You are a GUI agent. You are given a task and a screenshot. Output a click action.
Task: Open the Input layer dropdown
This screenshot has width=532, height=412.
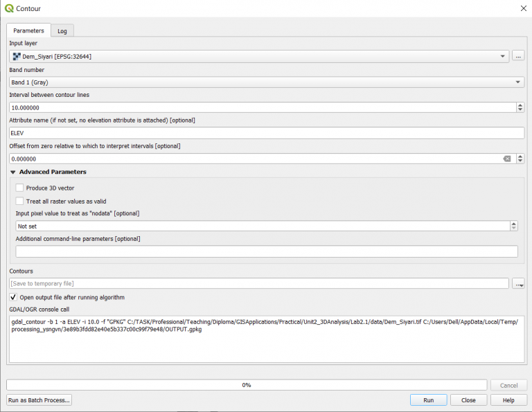coord(502,56)
